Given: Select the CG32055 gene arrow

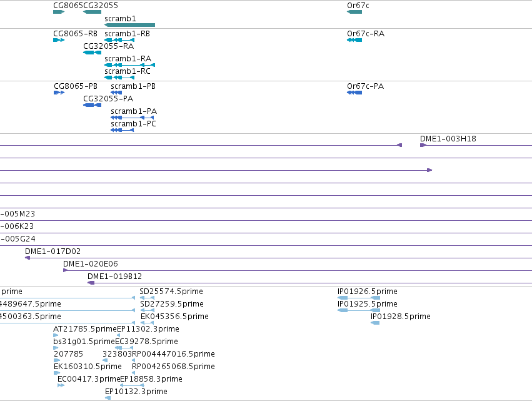Looking at the screenshot, I should 93,12.
